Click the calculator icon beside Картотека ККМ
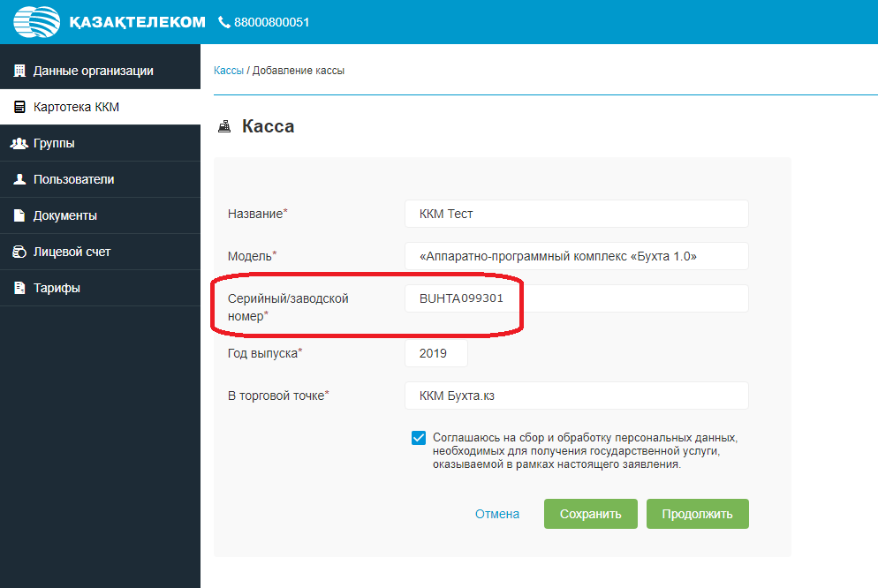The image size is (878, 588). (19, 107)
